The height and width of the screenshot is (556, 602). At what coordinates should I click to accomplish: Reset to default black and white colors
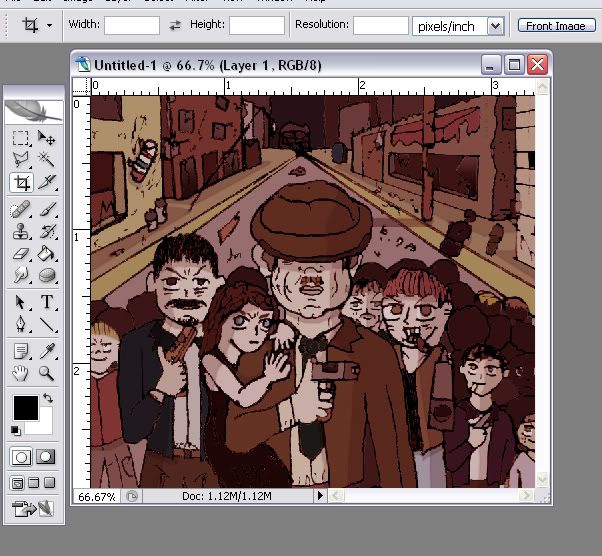point(16,430)
